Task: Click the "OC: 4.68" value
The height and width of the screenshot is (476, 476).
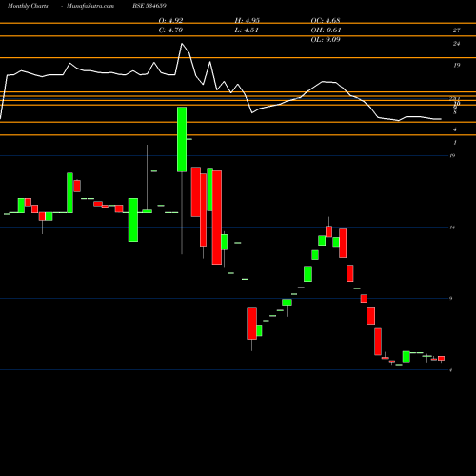Action: (326, 21)
